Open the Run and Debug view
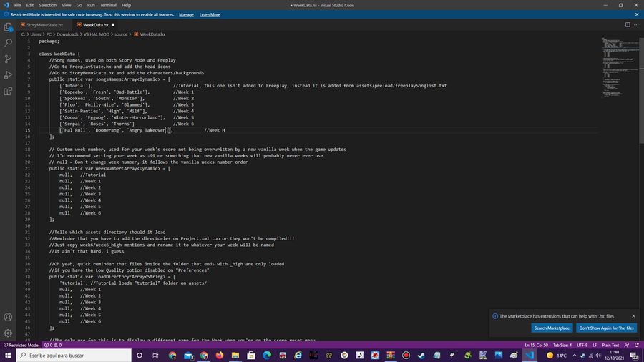This screenshot has width=644, height=362. coord(8,75)
